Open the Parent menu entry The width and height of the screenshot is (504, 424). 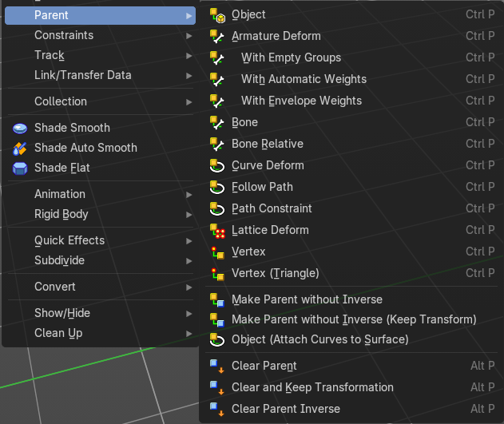point(101,15)
